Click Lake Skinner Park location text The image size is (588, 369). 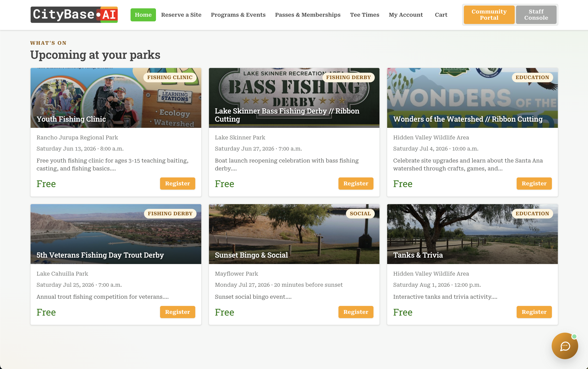click(x=240, y=137)
